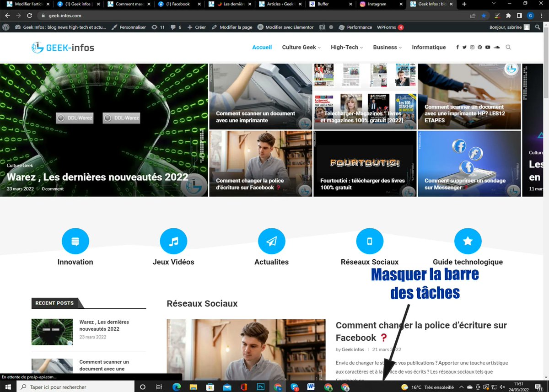The height and width of the screenshot is (392, 549).
Task: Expand the Business navigation dropdown
Action: (x=387, y=47)
